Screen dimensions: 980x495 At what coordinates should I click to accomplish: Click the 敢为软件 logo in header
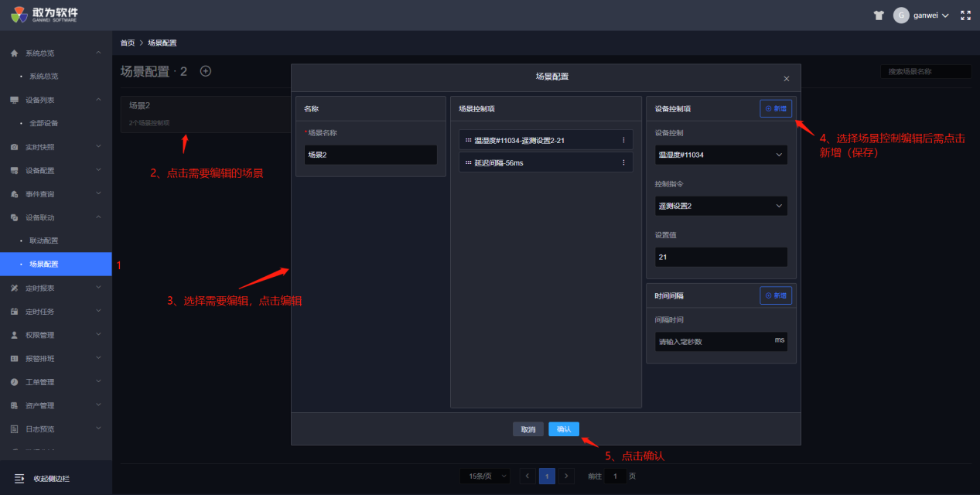coord(44,15)
